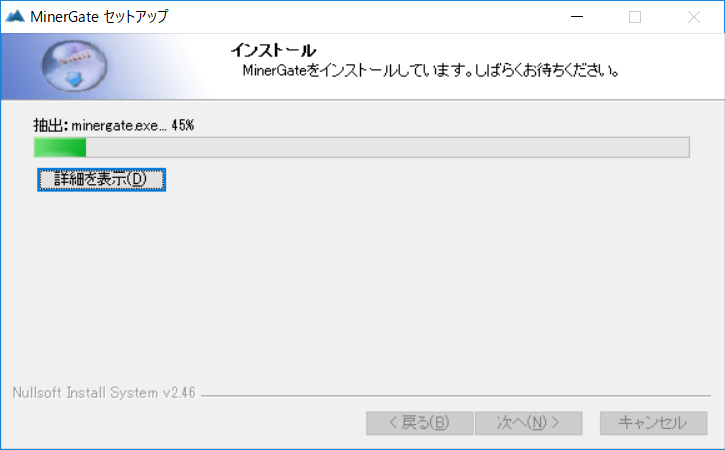The width and height of the screenshot is (725, 450).
Task: Click the MinerGateをインストールしています message
Action: pos(430,71)
